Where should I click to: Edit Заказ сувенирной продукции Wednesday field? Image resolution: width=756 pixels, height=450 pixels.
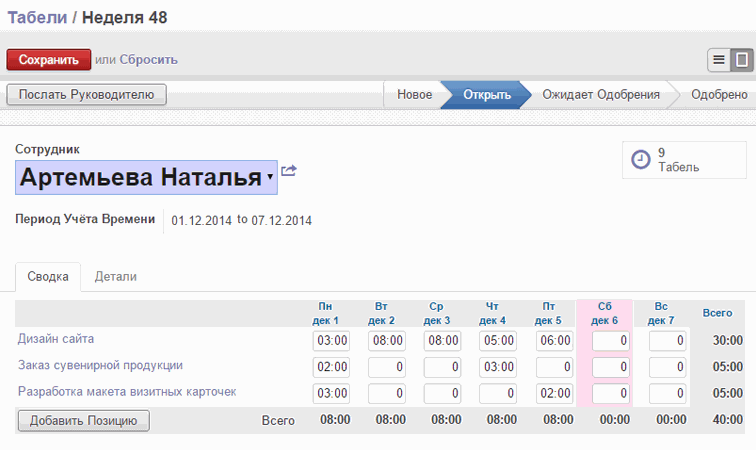(x=442, y=367)
